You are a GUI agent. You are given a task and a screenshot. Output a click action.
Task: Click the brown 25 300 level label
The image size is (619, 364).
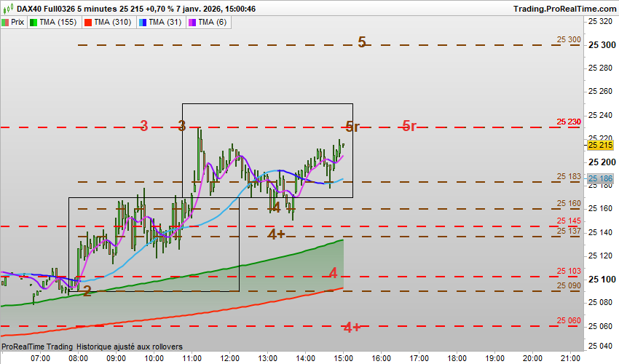click(x=569, y=39)
